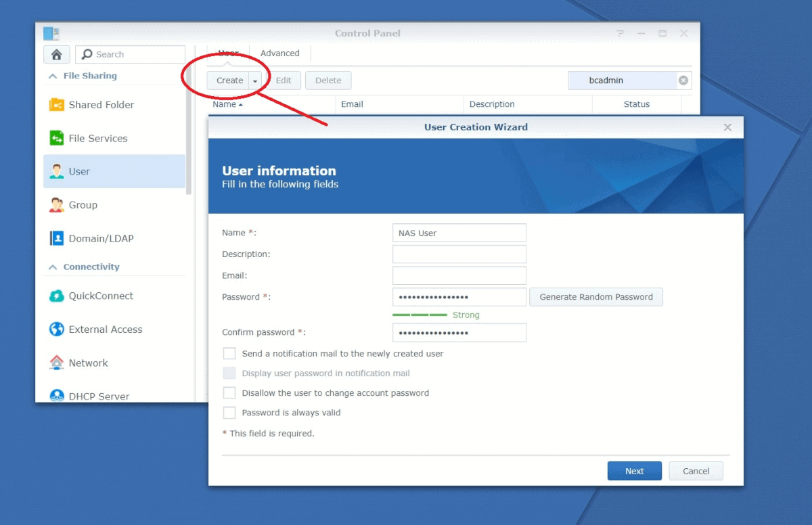The width and height of the screenshot is (812, 525).
Task: Click the Network house icon
Action: point(57,363)
